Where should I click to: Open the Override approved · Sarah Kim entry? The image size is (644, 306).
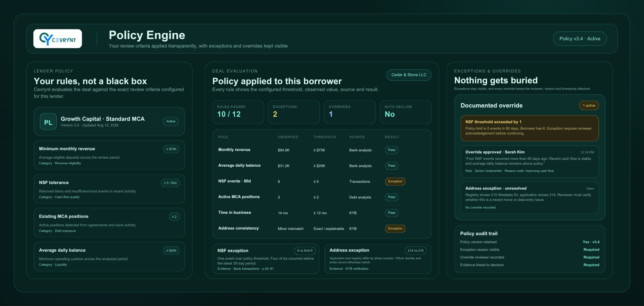click(x=530, y=161)
